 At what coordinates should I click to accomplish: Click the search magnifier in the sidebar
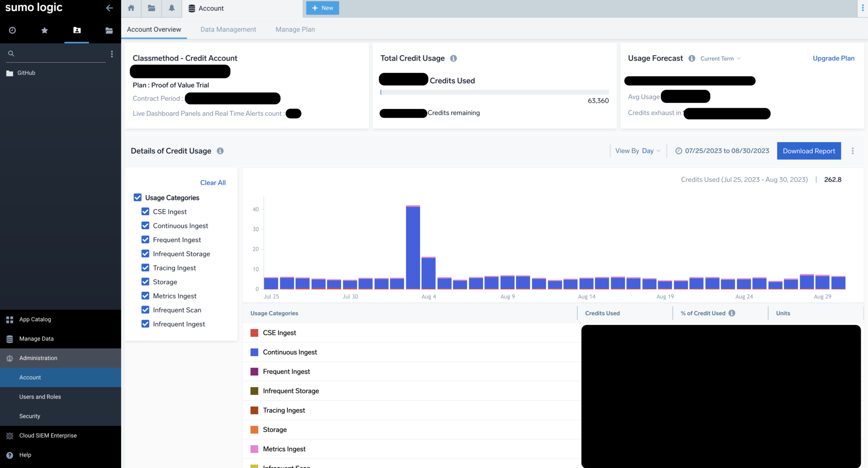pos(11,53)
